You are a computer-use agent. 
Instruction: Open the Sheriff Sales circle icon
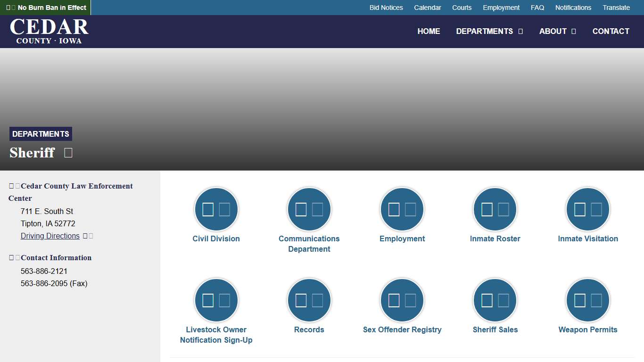tap(495, 300)
